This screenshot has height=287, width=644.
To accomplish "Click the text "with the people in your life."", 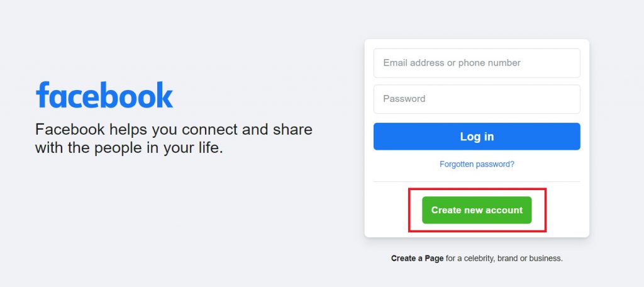I will click(129, 148).
